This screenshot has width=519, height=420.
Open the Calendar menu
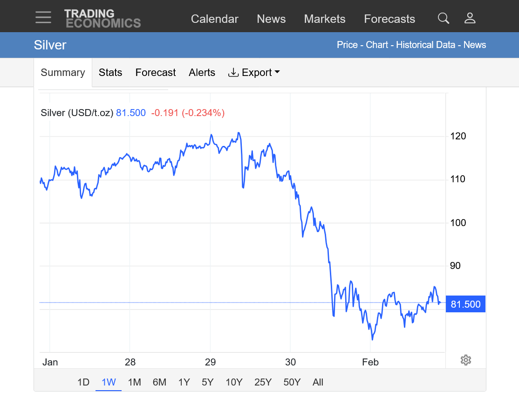(x=214, y=19)
